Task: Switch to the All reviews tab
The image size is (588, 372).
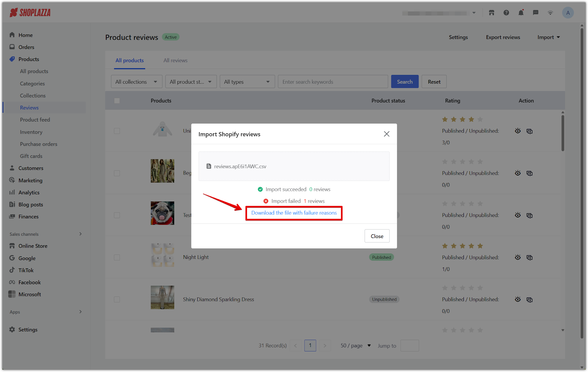Action: (175, 61)
